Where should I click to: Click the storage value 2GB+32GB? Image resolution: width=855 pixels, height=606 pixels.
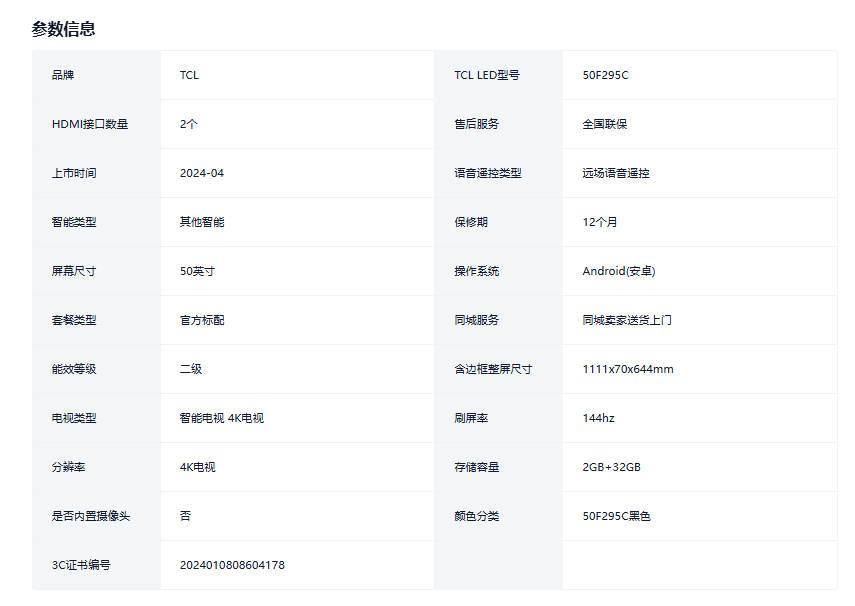point(611,467)
